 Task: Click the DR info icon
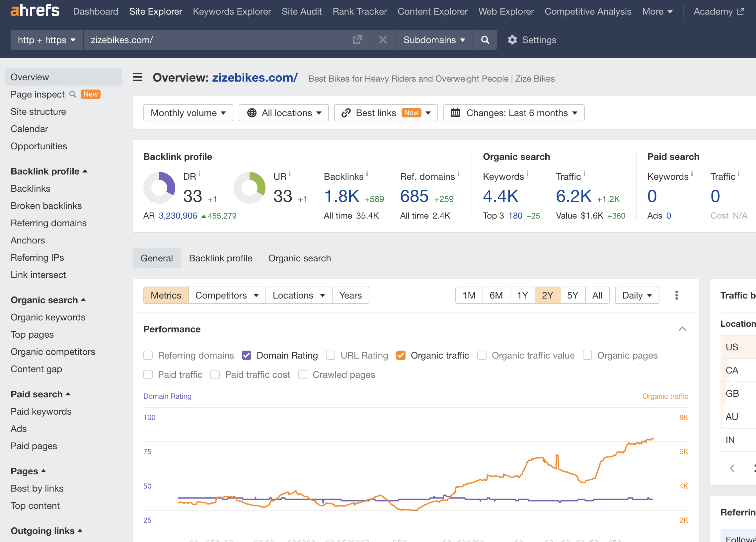tap(199, 173)
